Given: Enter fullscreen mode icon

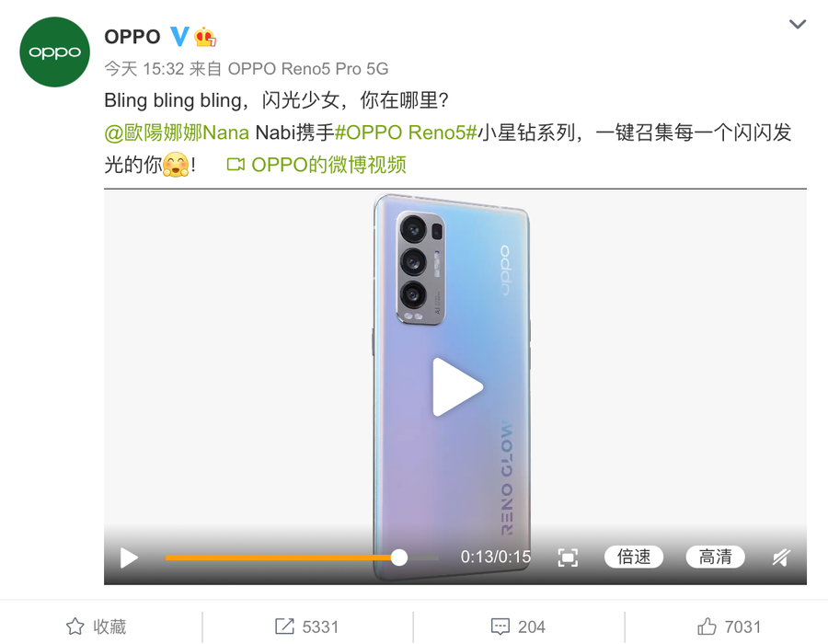Looking at the screenshot, I should (x=568, y=558).
